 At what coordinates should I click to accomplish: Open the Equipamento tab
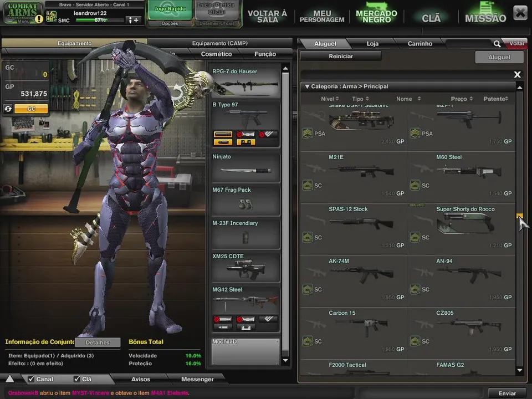click(74, 43)
